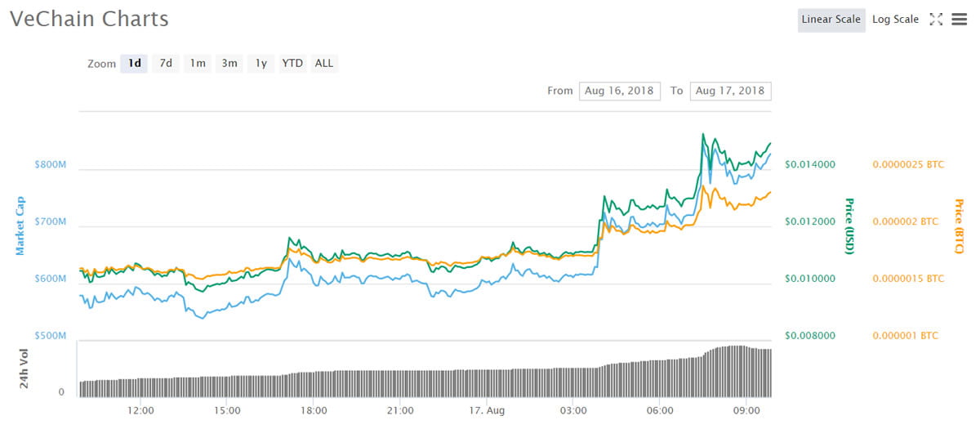Click the 0.000001 BTC tick label
980x429 pixels.
tap(906, 336)
